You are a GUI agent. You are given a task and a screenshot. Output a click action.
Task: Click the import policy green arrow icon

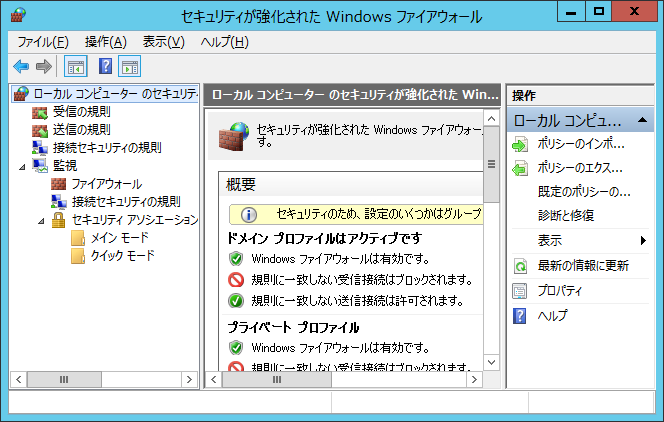[520, 144]
